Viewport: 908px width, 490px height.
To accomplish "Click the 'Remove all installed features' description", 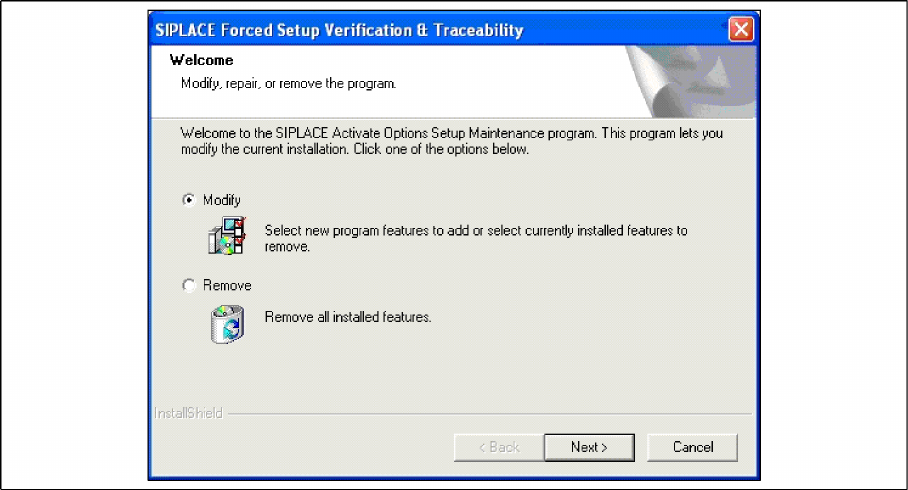I will click(348, 317).
